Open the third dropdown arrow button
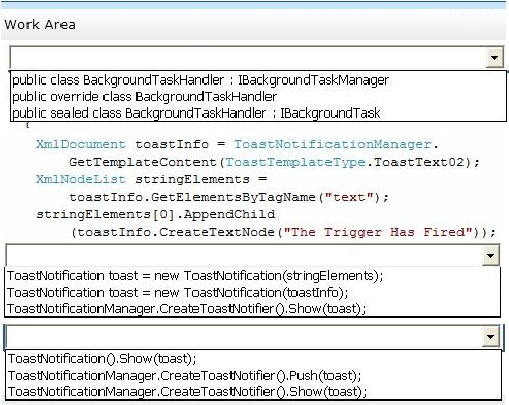 tap(490, 337)
